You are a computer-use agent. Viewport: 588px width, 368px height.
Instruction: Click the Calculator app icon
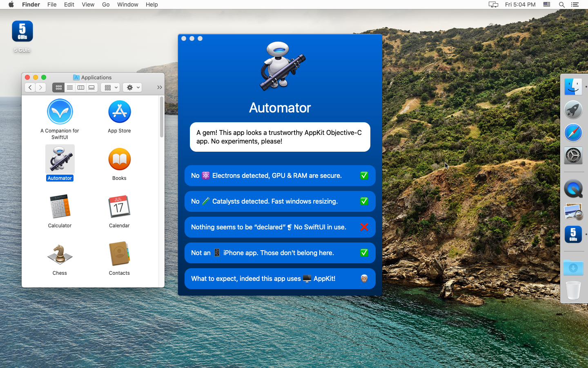point(60,206)
